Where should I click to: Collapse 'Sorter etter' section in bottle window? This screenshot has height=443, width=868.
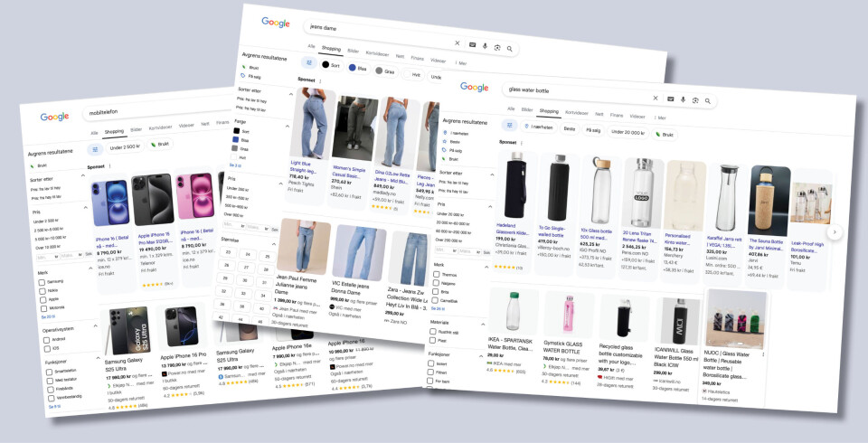[x=492, y=174]
